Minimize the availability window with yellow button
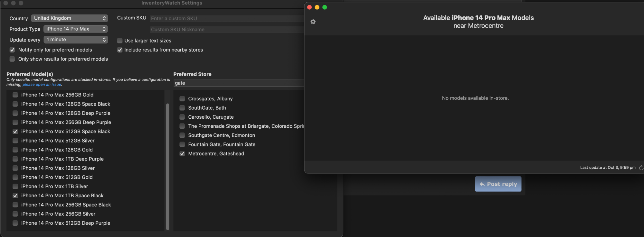This screenshot has width=644, height=237. coord(317,7)
